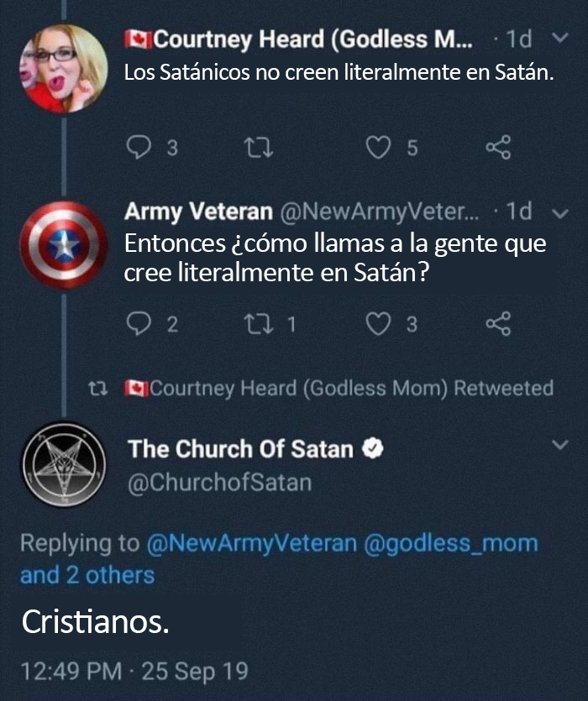Click the retweet icon beside "Courtney Heard Retweeted"
Screen dimensions: 588x701
click(x=97, y=389)
